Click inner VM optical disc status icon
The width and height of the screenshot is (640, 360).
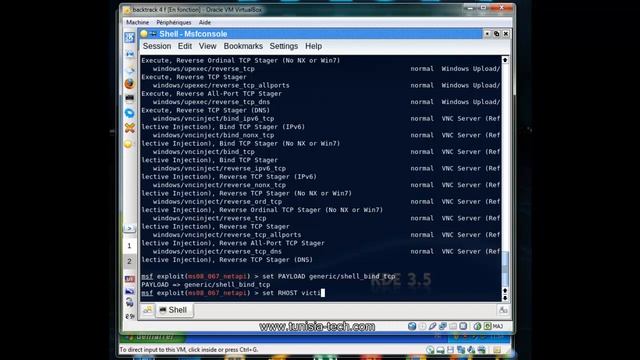coord(422,326)
